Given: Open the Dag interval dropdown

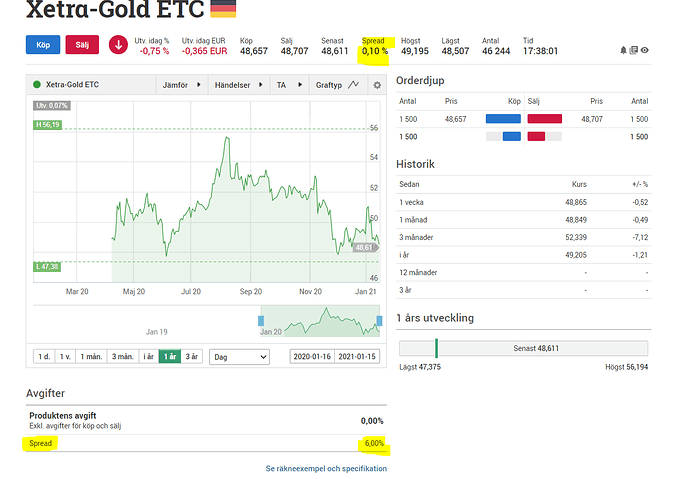Looking at the screenshot, I should tap(239, 357).
